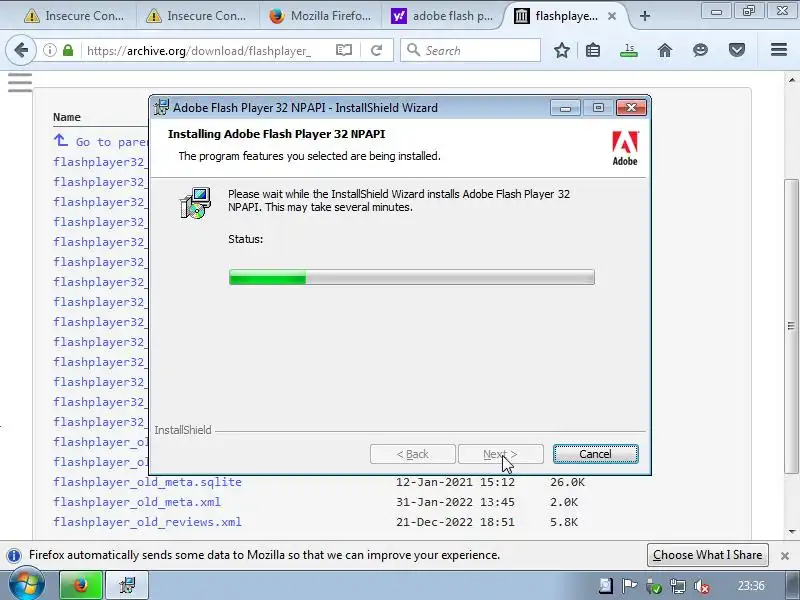Screen dimensions: 800x600
Task: Switch to Mozilla Firefox tab
Action: pos(320,16)
